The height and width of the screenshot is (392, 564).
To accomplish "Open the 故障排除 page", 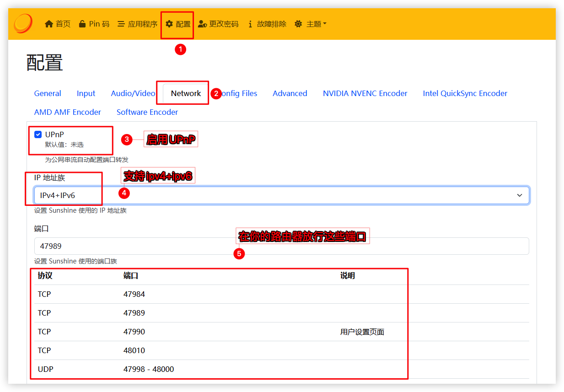I will coord(267,24).
